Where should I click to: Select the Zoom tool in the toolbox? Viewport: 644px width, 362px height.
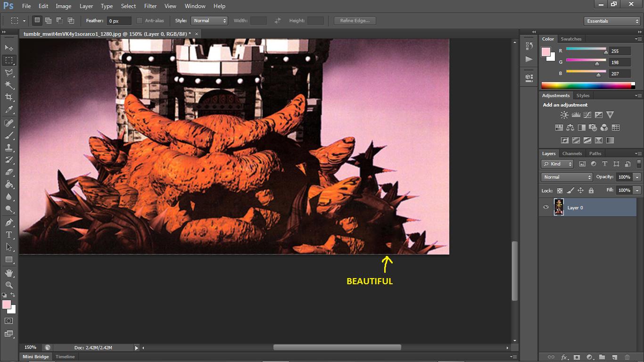[9, 285]
